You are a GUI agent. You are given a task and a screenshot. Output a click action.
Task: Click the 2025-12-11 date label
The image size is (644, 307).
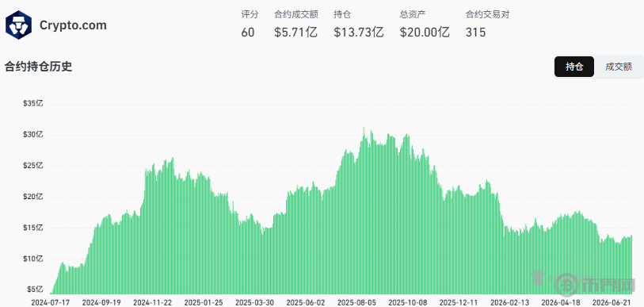[x=459, y=302]
